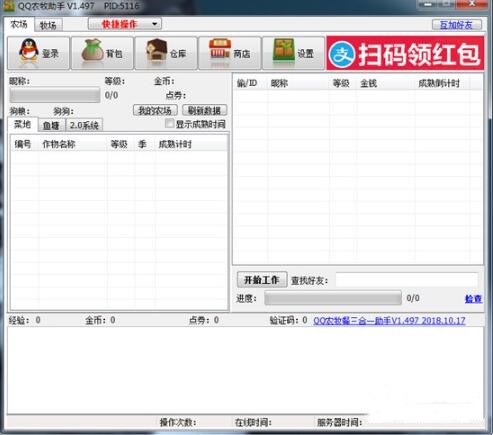The width and height of the screenshot is (493, 435).
Task: Toggle the 显示成熟时间 checkbox
Action: 169,124
